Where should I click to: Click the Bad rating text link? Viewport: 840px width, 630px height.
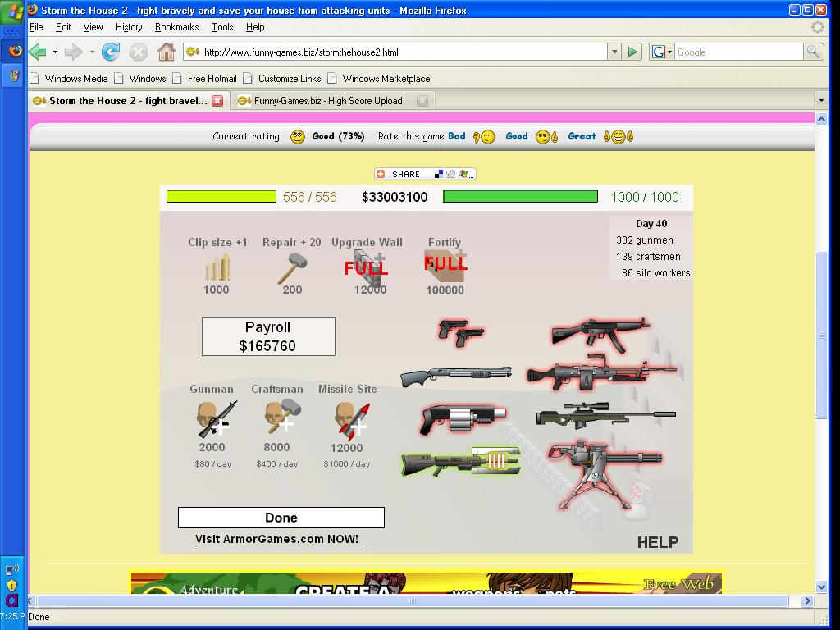pos(456,136)
